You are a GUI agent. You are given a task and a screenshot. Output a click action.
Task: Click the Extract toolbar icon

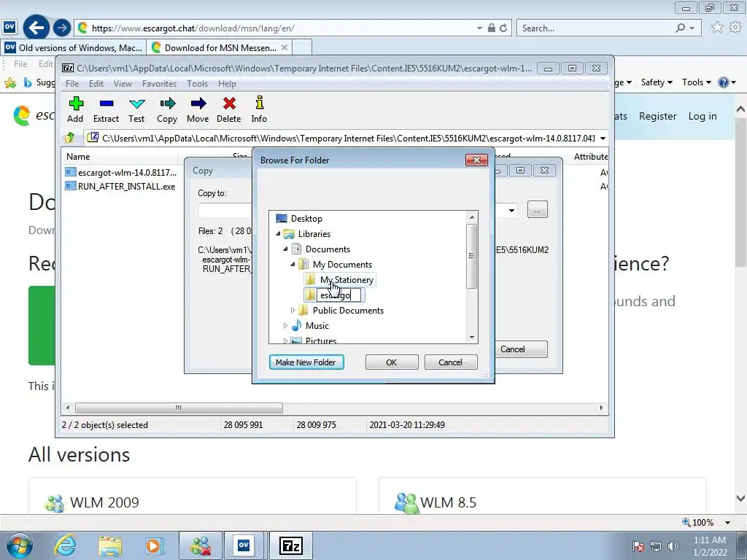point(106,109)
